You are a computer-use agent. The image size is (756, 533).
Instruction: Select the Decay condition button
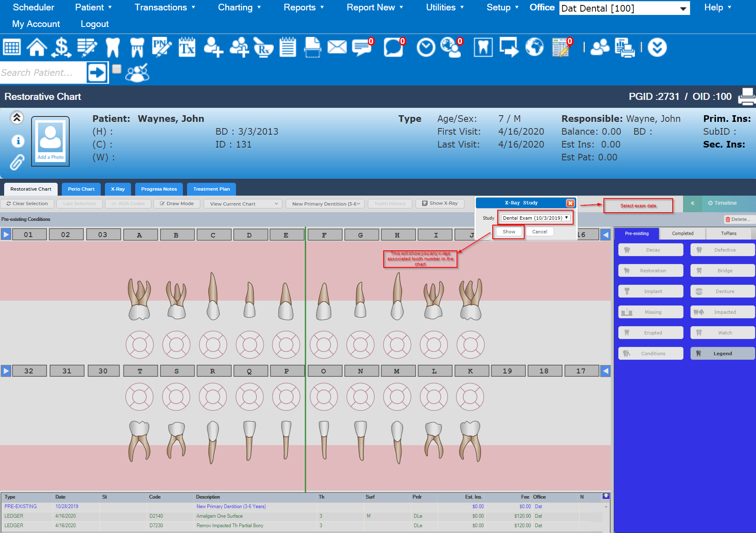pos(651,250)
